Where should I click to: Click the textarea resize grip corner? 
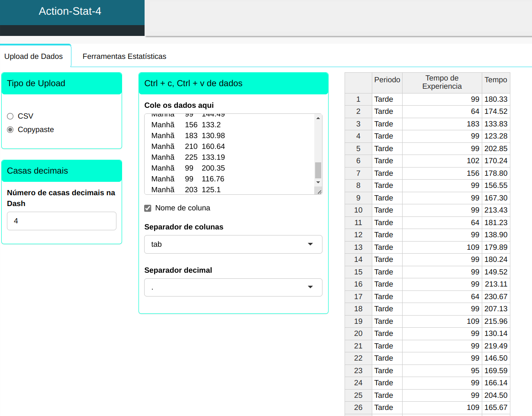[x=319, y=191]
